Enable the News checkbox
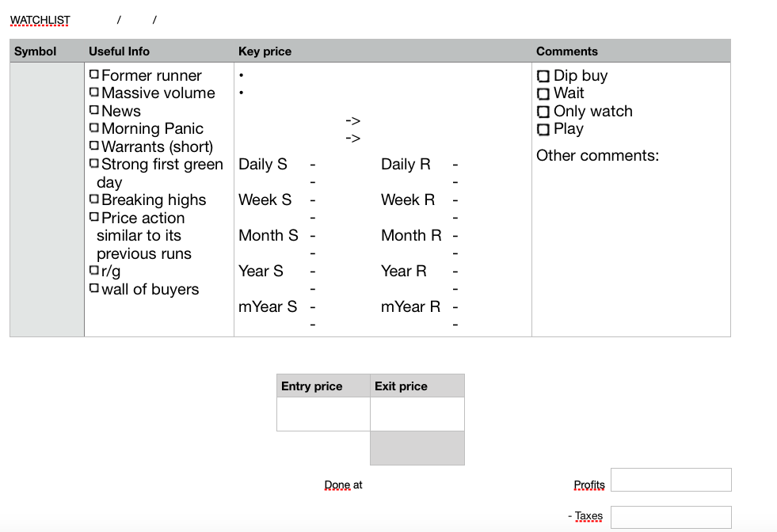This screenshot has width=777, height=532. coord(95,110)
